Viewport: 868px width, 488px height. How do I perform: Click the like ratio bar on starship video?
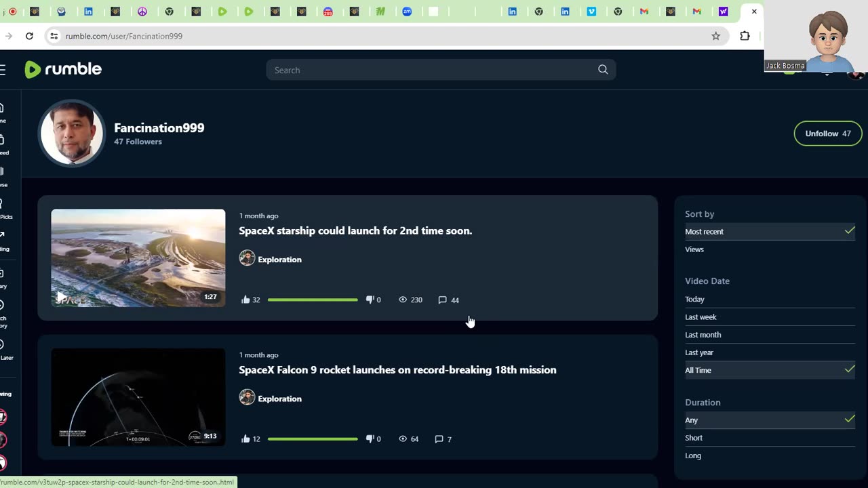[x=313, y=300]
